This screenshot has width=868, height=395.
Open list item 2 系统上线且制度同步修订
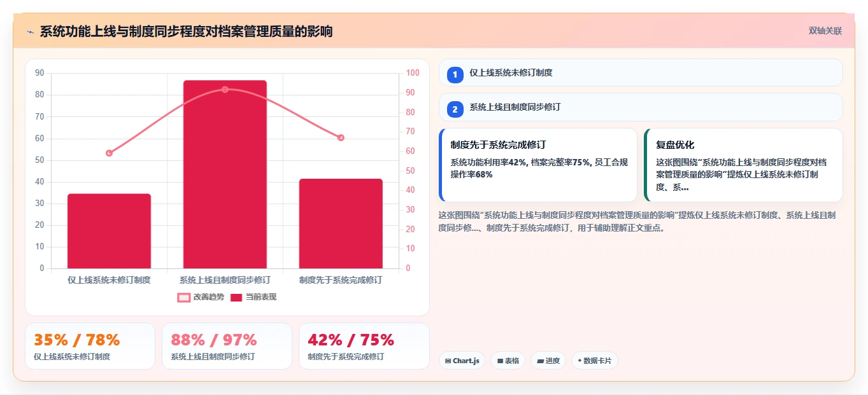[641, 107]
